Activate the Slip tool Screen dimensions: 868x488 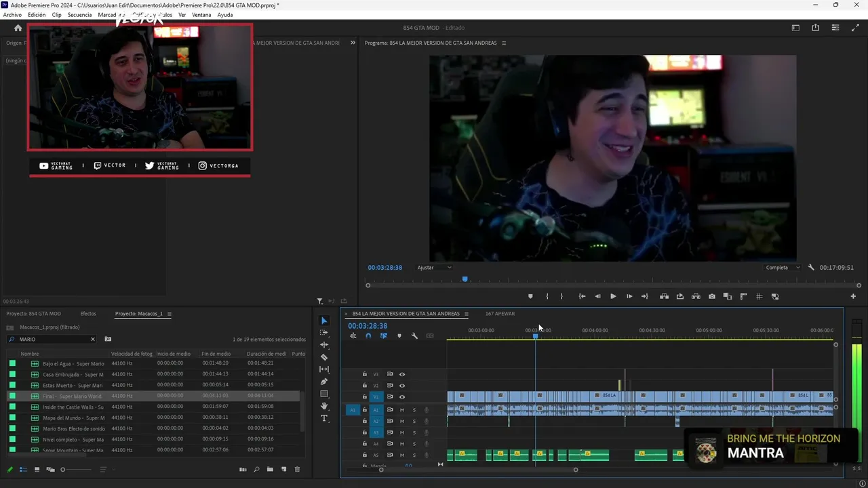click(x=324, y=369)
